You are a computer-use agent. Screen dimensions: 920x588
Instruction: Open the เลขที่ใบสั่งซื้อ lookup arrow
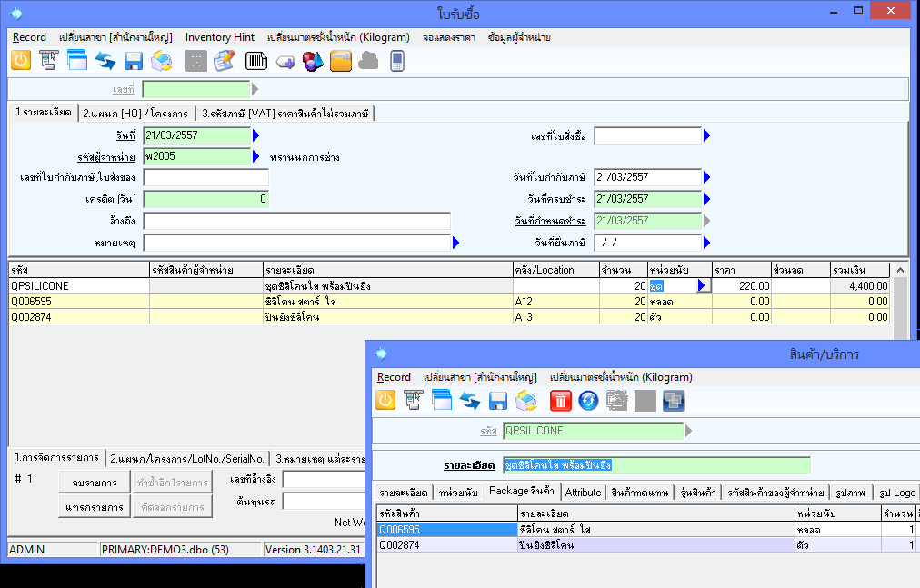707,135
